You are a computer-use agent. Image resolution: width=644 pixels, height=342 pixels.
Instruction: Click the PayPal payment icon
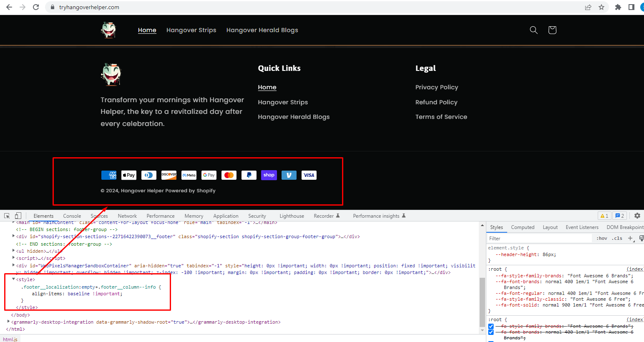249,175
